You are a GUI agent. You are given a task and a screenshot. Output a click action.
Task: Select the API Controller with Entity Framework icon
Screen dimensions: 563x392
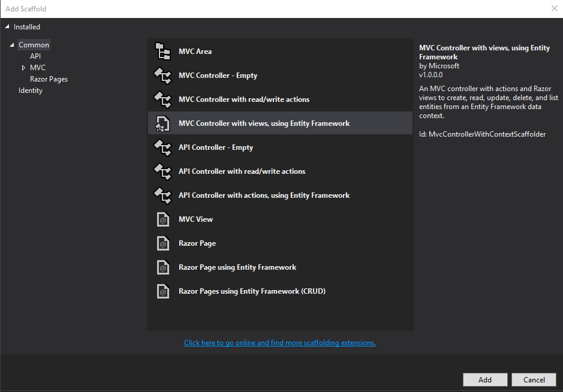pyautogui.click(x=162, y=195)
